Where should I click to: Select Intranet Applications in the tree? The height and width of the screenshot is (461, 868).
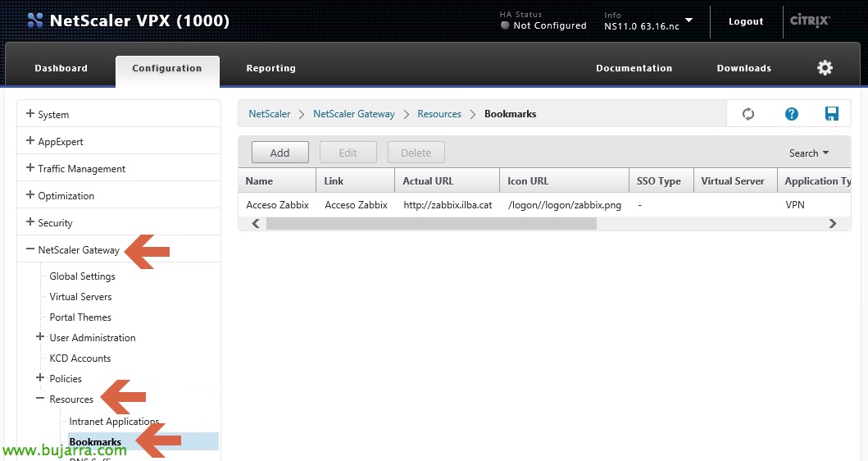[114, 421]
